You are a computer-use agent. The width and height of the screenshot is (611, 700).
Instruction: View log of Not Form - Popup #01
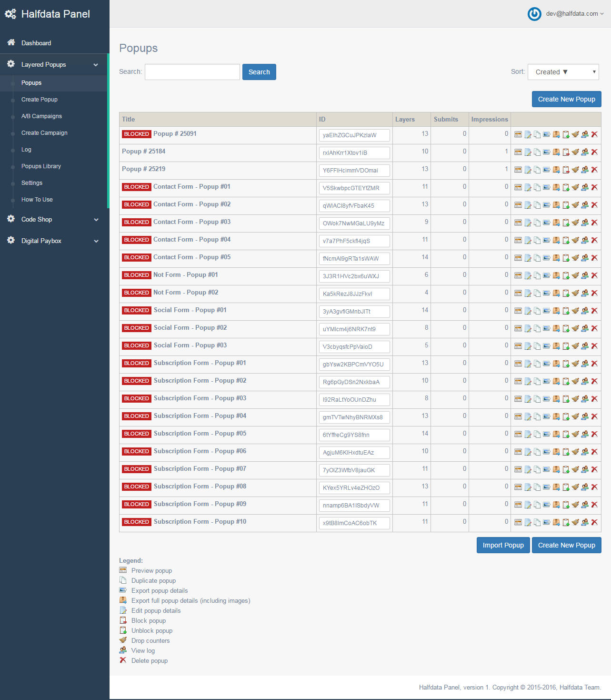click(585, 275)
